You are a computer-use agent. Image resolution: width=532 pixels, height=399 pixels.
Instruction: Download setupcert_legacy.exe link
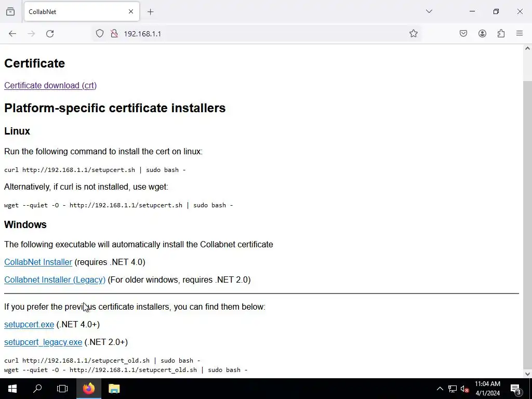(43, 342)
